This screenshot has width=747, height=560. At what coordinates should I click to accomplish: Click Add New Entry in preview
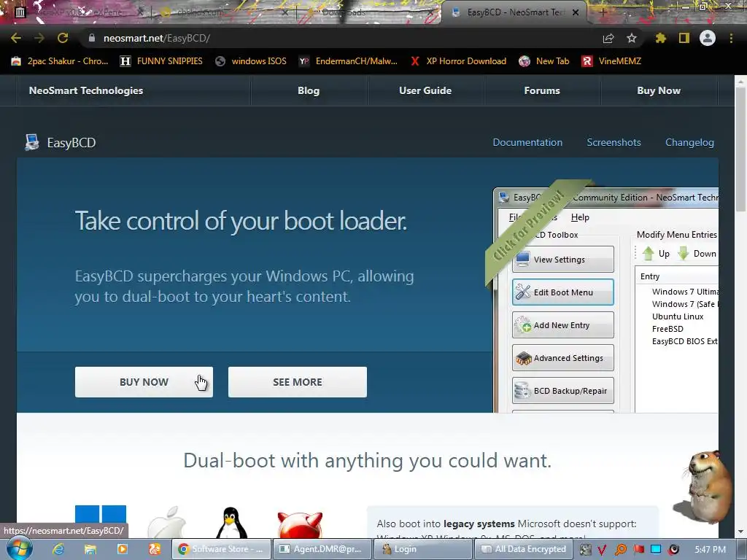pos(563,324)
